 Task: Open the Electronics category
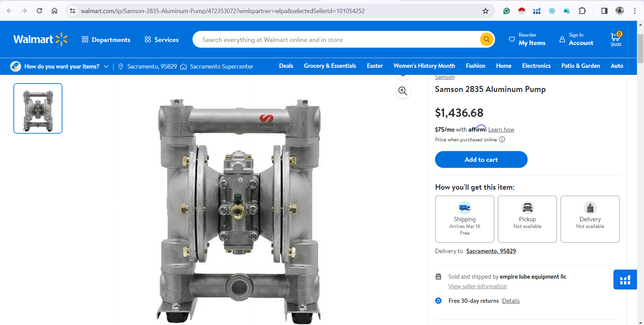click(x=536, y=66)
